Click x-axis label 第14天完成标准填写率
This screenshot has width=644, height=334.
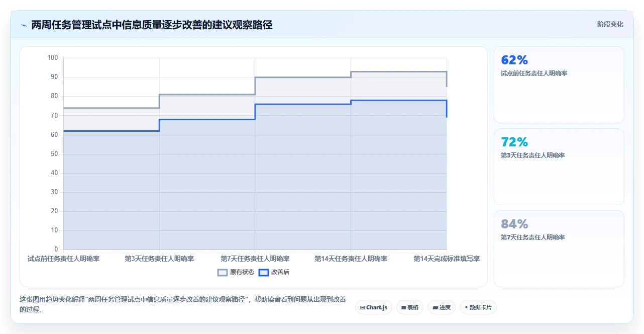tap(447, 259)
